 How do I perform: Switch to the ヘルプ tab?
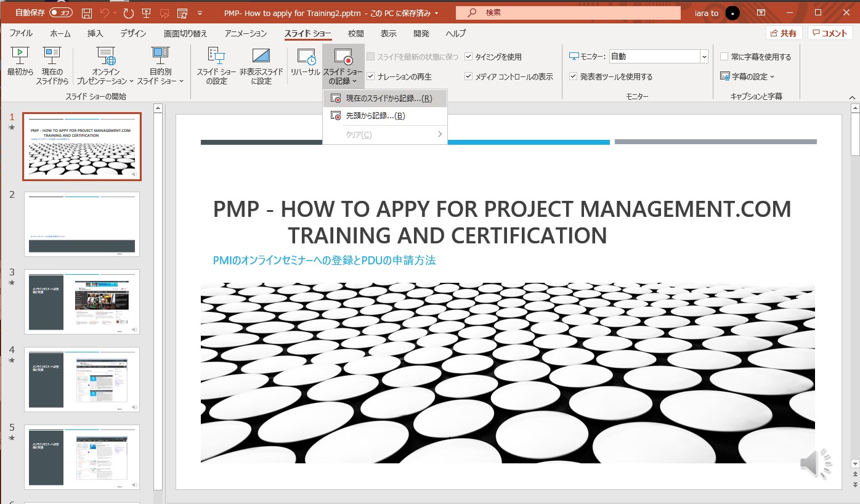pyautogui.click(x=456, y=33)
